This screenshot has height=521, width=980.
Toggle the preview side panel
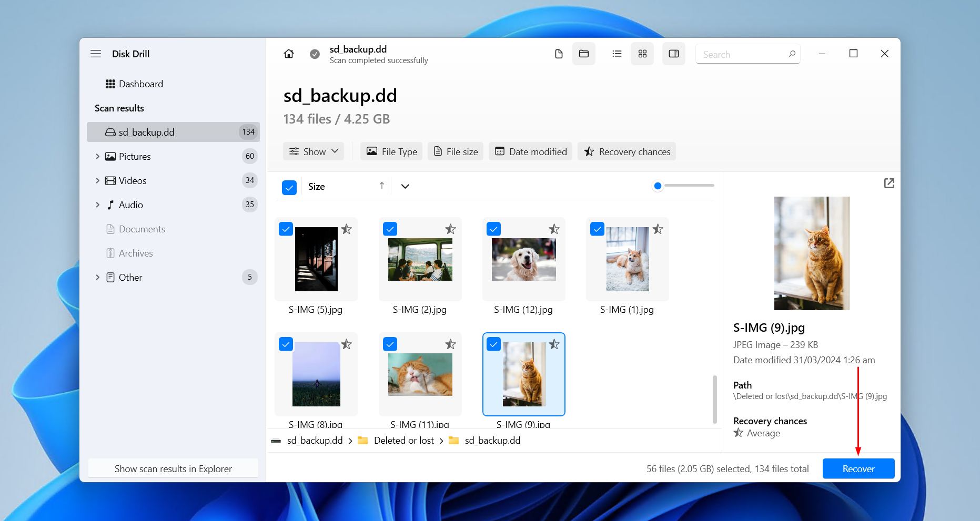[x=674, y=54]
